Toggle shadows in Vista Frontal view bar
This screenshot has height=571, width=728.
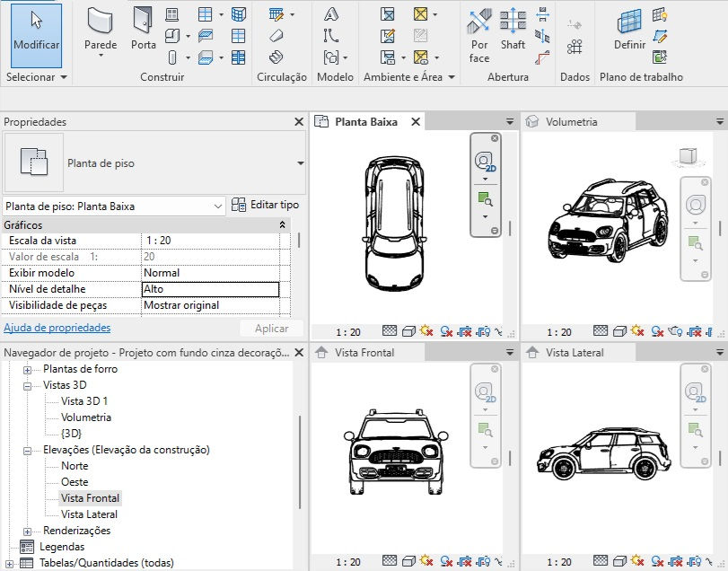[x=446, y=561]
